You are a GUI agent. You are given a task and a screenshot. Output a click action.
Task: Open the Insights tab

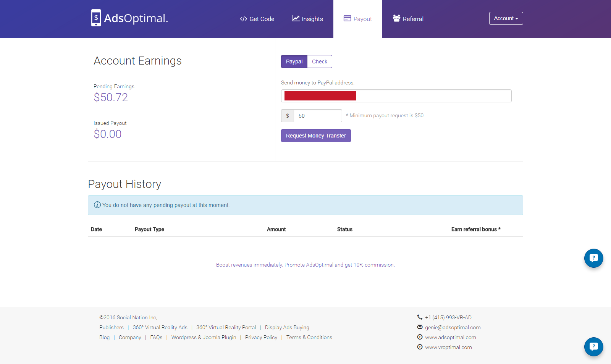(307, 19)
